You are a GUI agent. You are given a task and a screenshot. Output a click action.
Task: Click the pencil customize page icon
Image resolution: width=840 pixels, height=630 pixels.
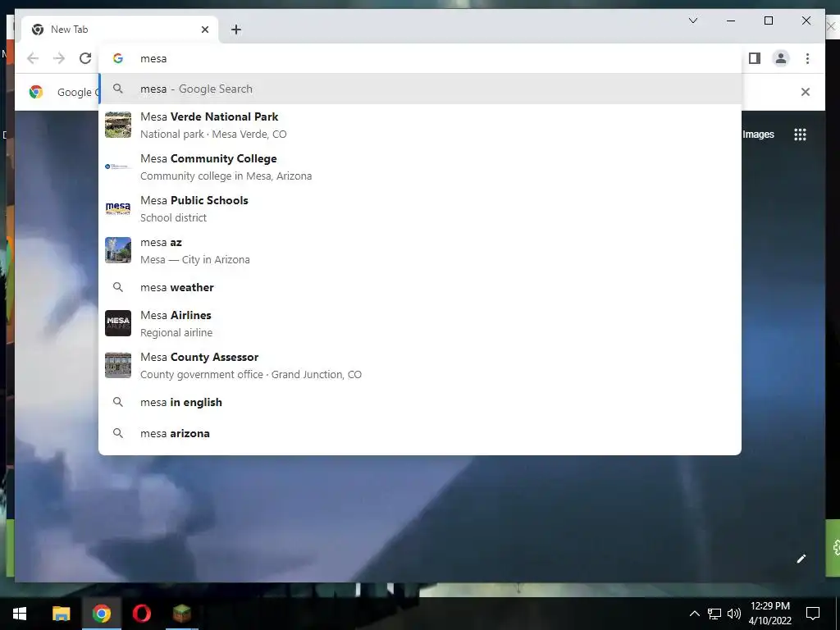[801, 559]
